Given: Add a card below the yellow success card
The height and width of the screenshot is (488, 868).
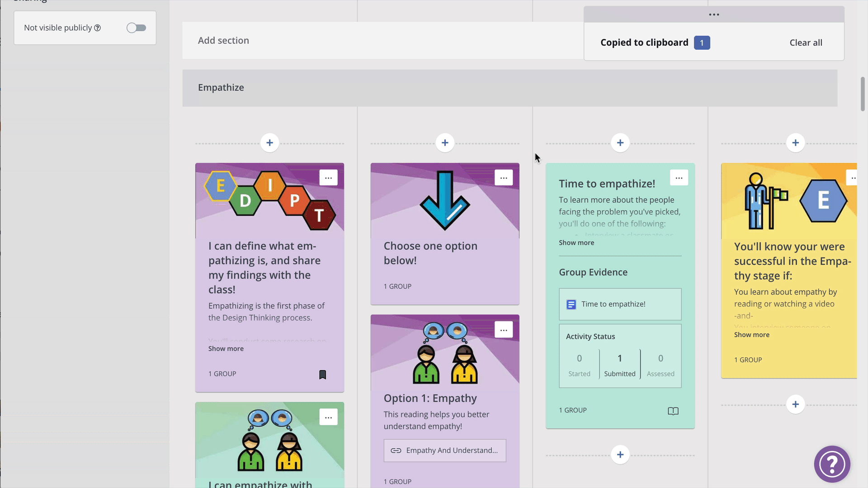Looking at the screenshot, I should (x=796, y=404).
